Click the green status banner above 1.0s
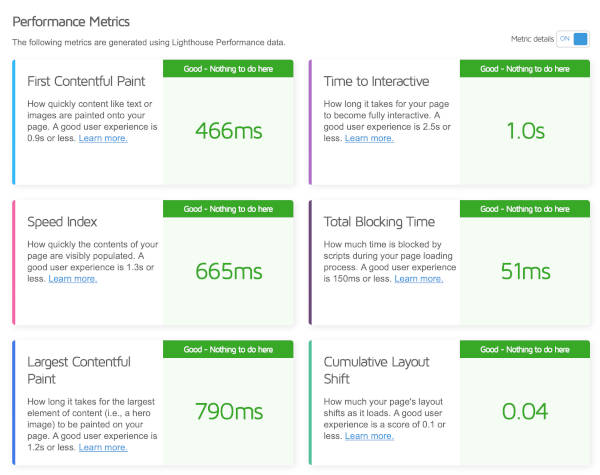Image resolution: width=600 pixels, height=475 pixels. tap(525, 69)
